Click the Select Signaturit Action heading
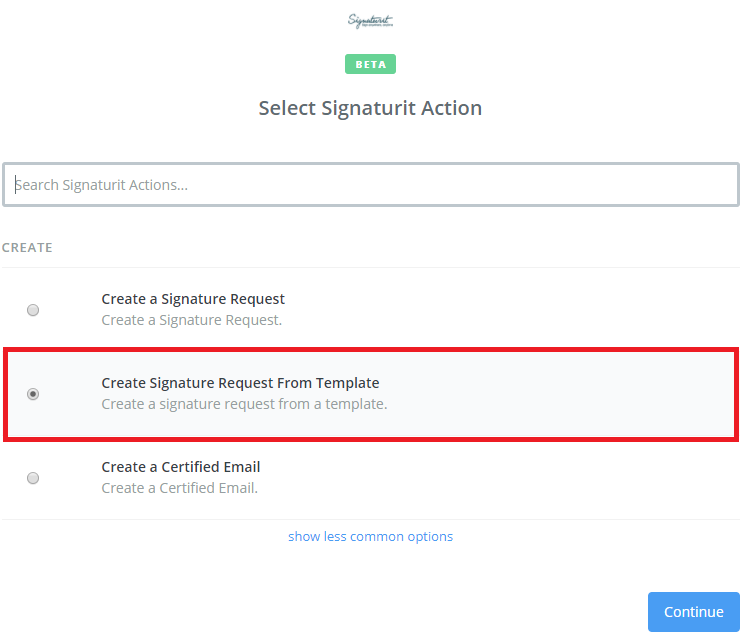 coord(370,108)
